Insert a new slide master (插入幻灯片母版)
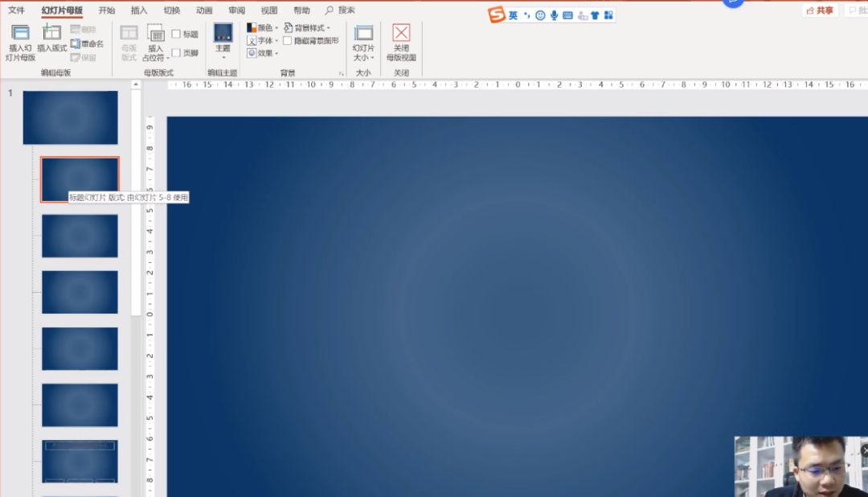This screenshot has width=868, height=497. (20, 43)
